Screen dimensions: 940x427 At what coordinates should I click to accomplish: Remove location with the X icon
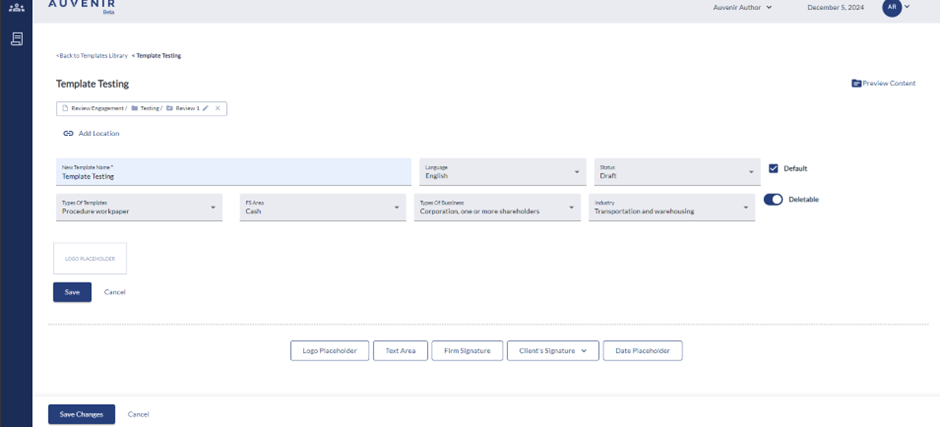[x=218, y=108]
